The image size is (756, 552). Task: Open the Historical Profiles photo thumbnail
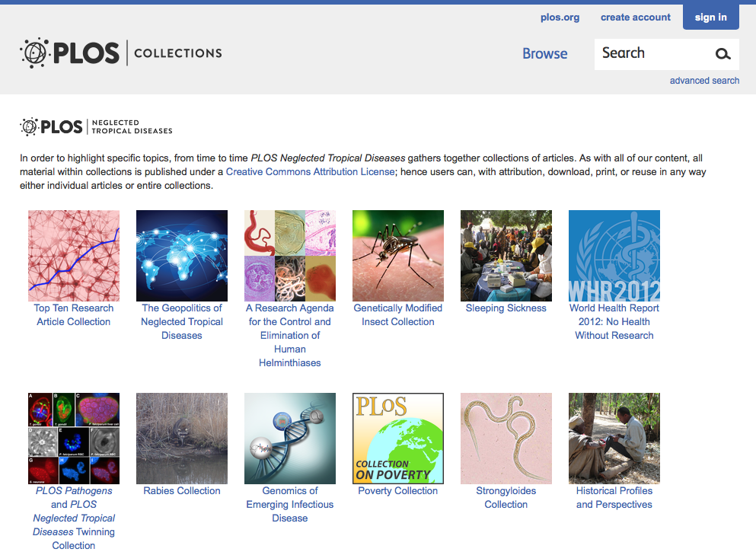tap(614, 439)
